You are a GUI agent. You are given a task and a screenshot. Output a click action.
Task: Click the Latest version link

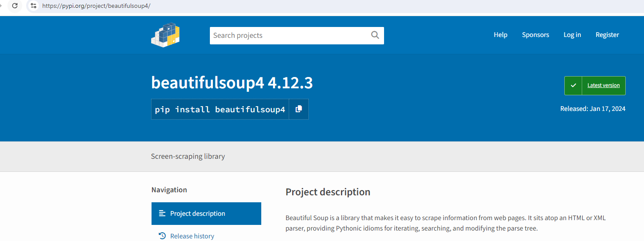click(x=604, y=85)
